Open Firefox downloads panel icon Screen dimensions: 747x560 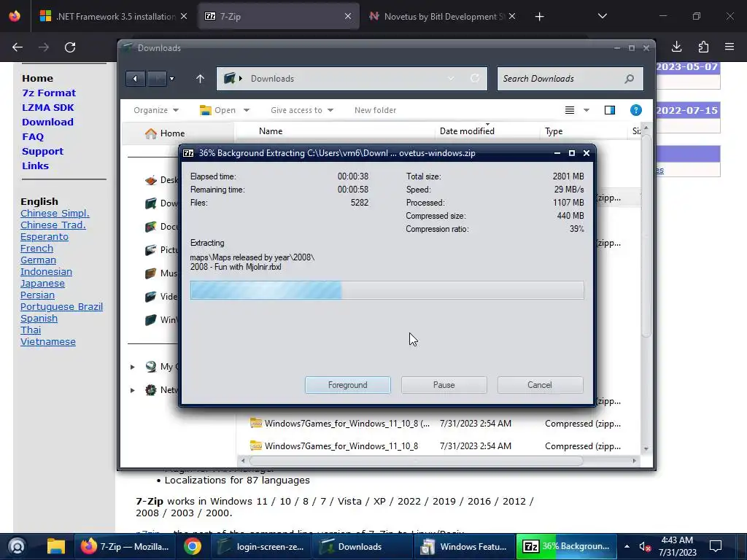tap(676, 47)
